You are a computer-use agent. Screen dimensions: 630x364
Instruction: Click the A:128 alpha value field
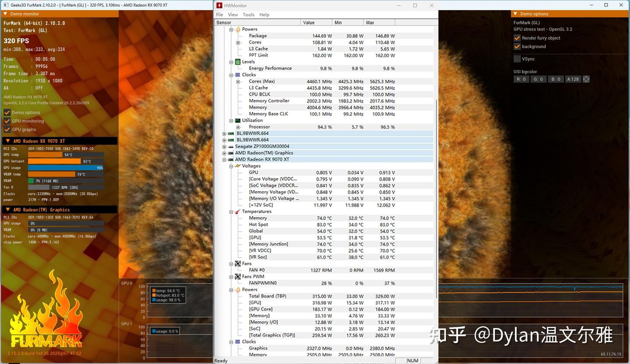click(573, 79)
